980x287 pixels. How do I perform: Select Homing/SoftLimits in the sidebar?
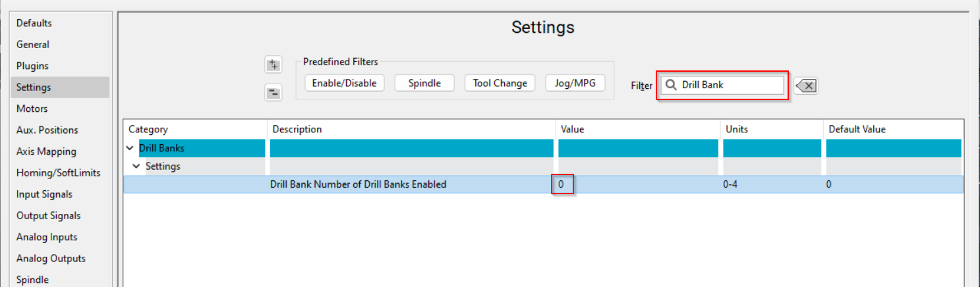click(59, 172)
